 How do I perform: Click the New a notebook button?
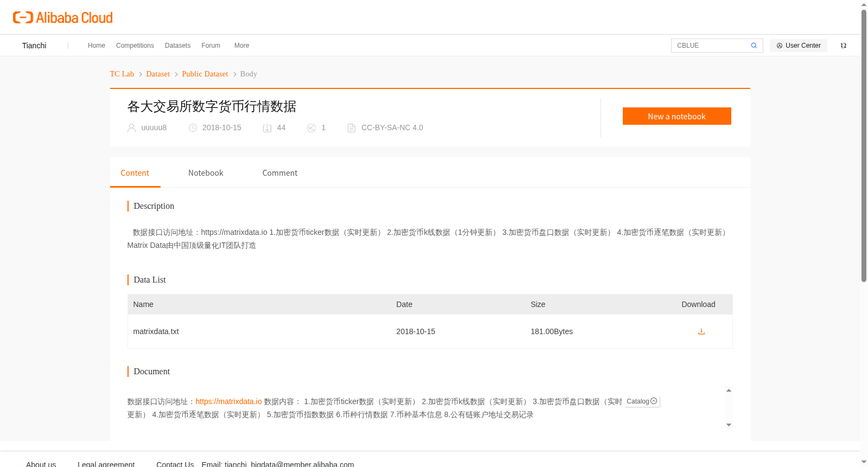click(676, 116)
